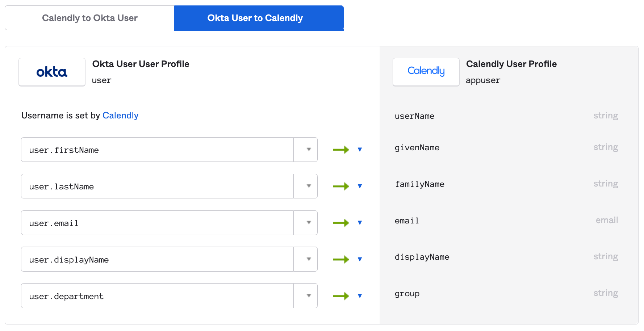Follow the Calendly link in username note
The height and width of the screenshot is (331, 644).
(x=120, y=116)
